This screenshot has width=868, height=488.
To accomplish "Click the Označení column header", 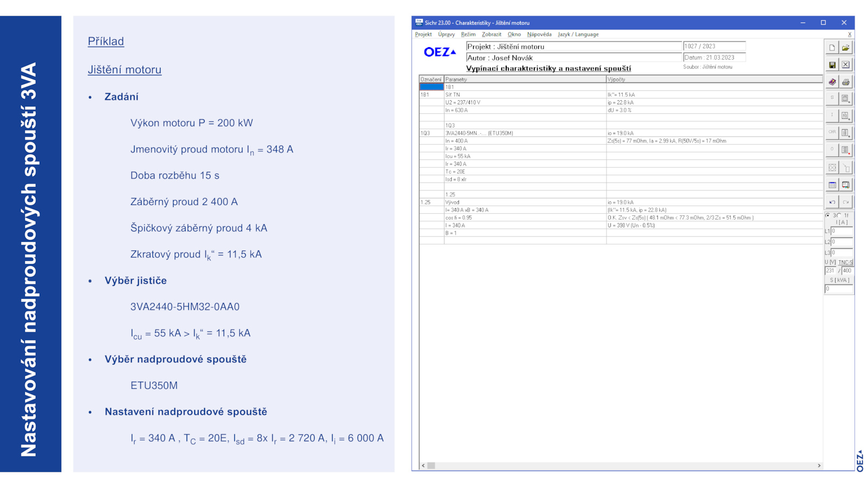I will 431,79.
